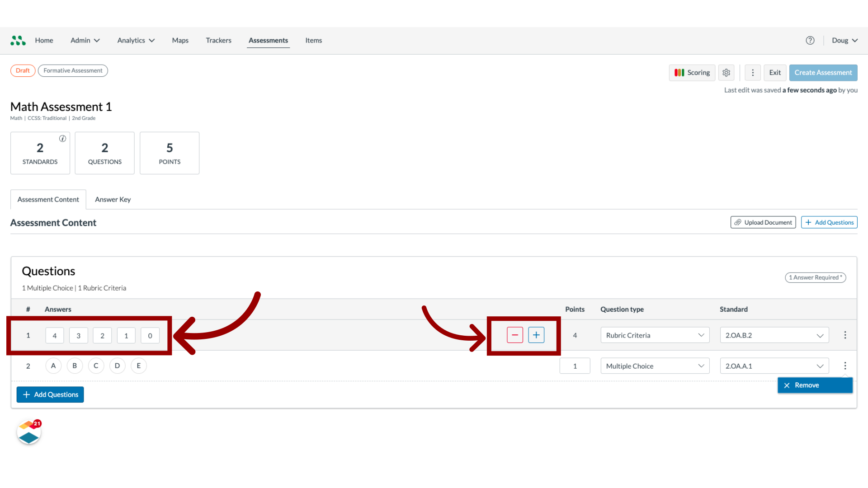Open the more options menu beside Exit
The image size is (868, 488).
(x=753, y=73)
